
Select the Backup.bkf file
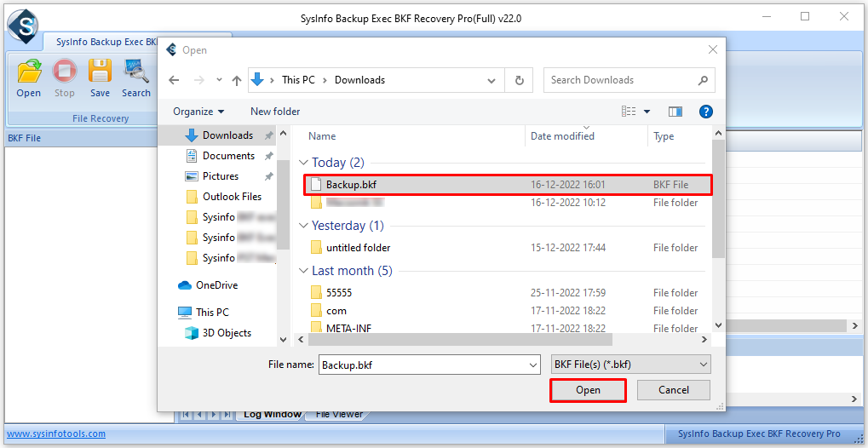coord(508,185)
